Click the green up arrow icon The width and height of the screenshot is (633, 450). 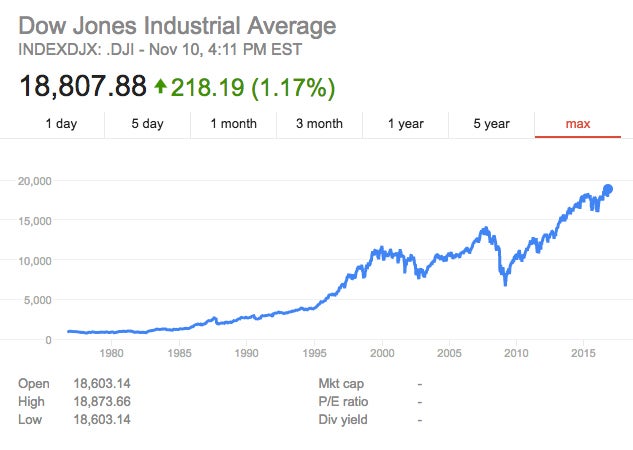pos(160,87)
